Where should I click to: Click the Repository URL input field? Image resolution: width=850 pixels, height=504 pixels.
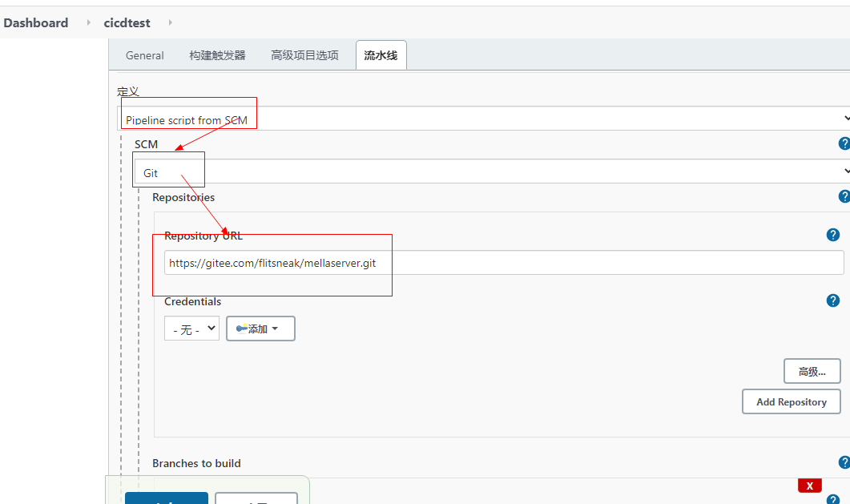pyautogui.click(x=503, y=263)
